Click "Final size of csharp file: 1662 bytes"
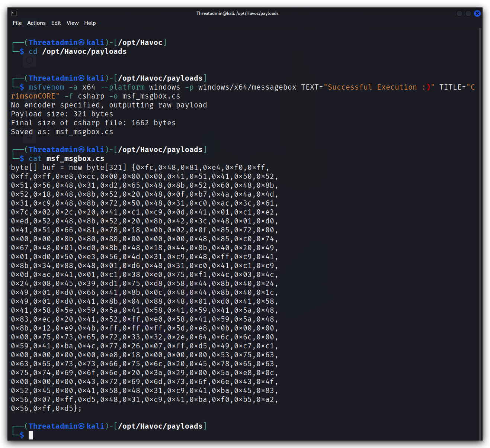 pyautogui.click(x=93, y=123)
